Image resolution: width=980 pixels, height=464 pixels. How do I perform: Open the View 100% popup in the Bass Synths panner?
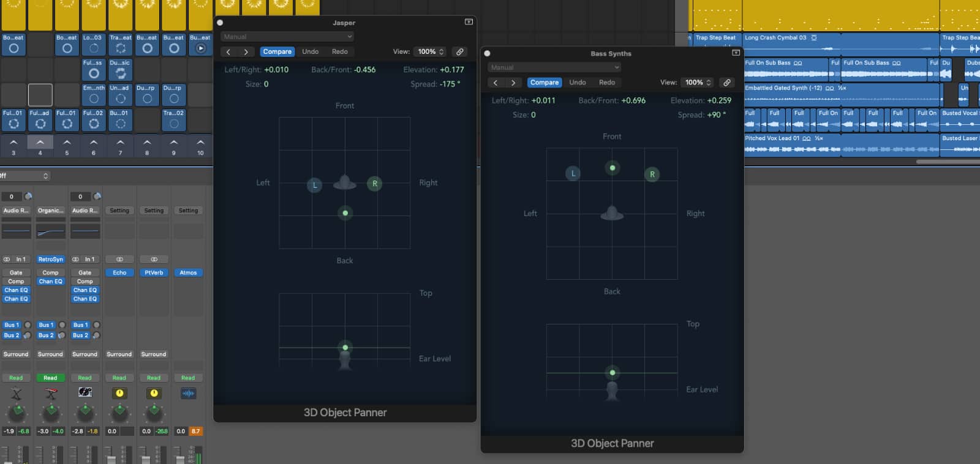tap(698, 83)
